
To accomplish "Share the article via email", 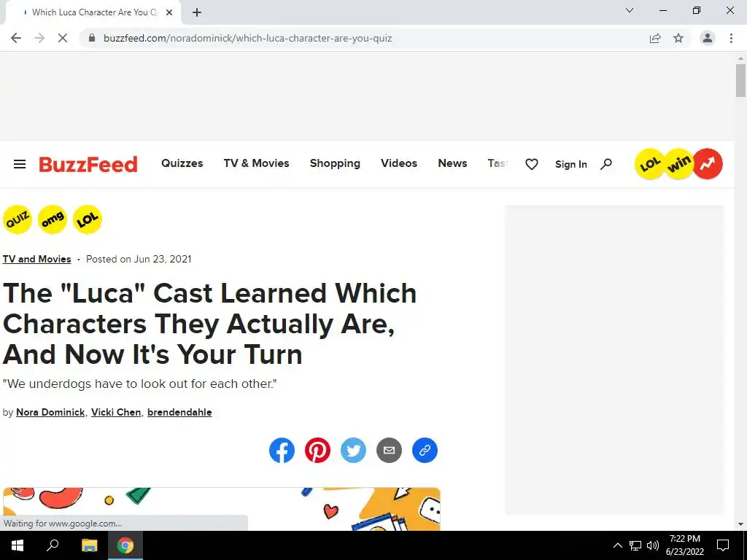I will tap(390, 450).
